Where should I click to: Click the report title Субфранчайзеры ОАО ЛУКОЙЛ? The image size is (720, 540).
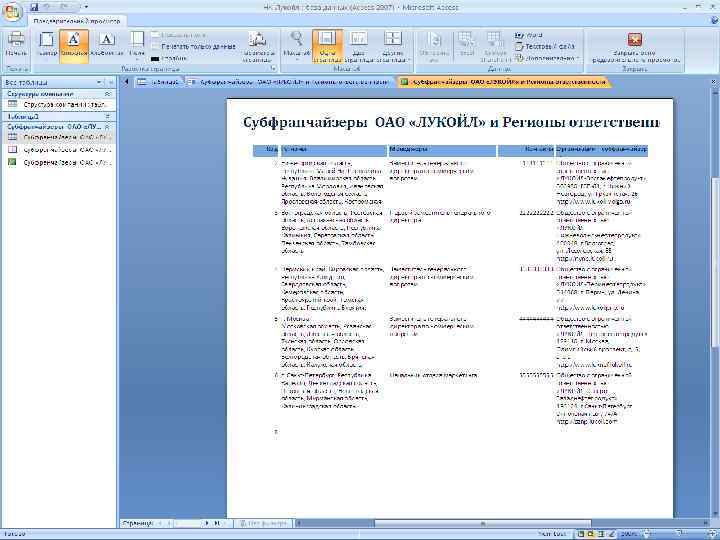point(451,123)
